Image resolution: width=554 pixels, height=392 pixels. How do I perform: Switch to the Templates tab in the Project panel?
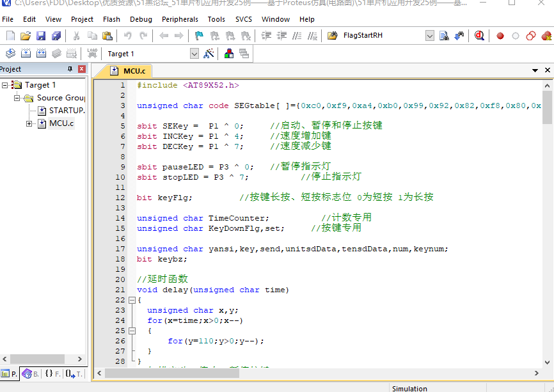pyautogui.click(x=74, y=373)
